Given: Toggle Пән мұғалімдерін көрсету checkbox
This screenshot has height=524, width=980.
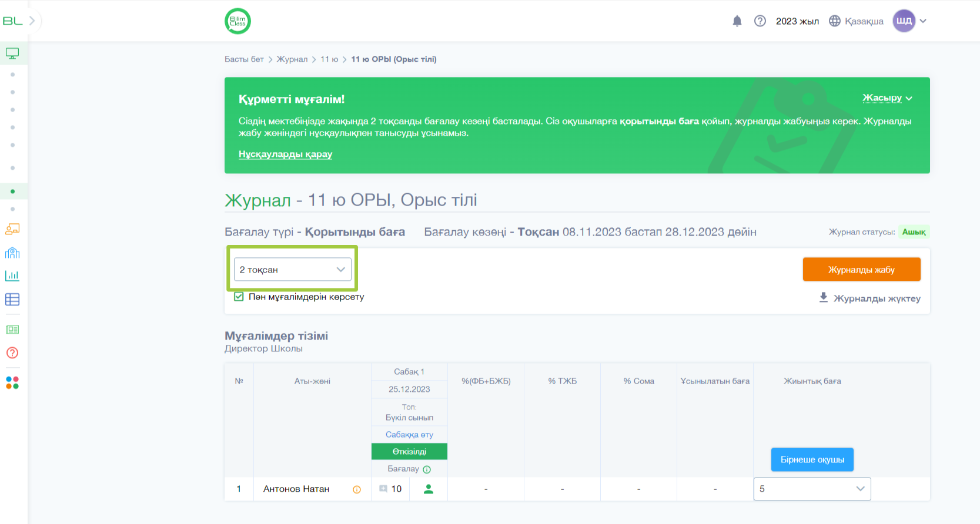Looking at the screenshot, I should [x=239, y=297].
